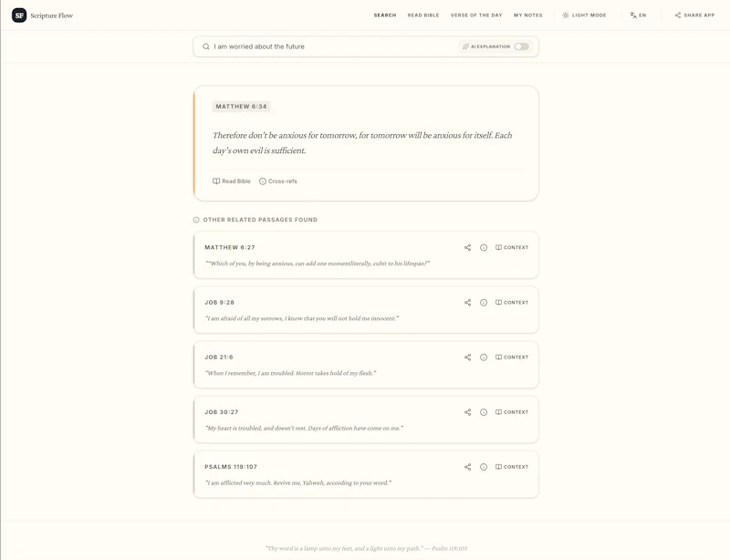Click the footer Psalm 119:105 quote
This screenshot has height=560, width=730.
367,548
